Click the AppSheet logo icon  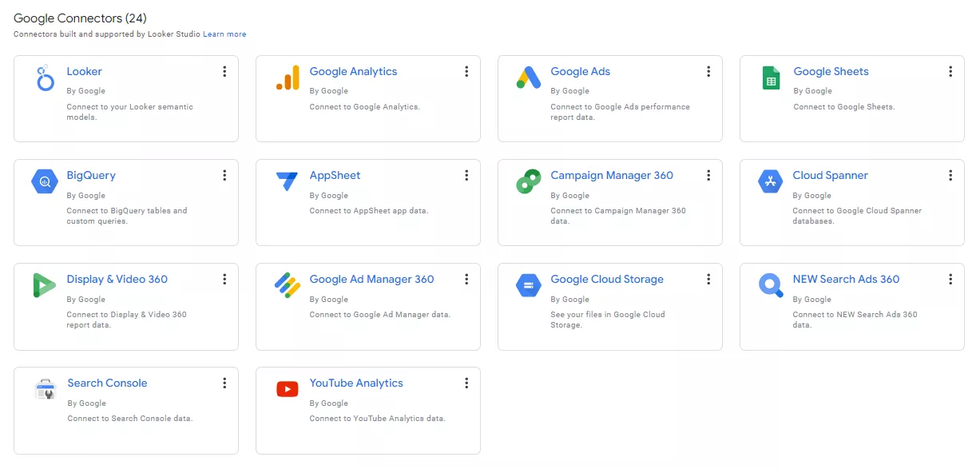[x=287, y=181]
